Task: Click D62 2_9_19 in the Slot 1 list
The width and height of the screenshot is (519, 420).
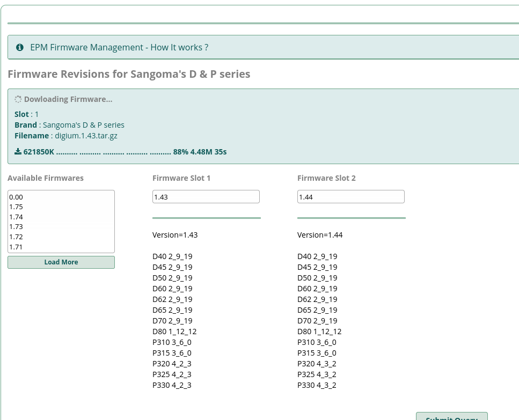Action: [x=172, y=299]
